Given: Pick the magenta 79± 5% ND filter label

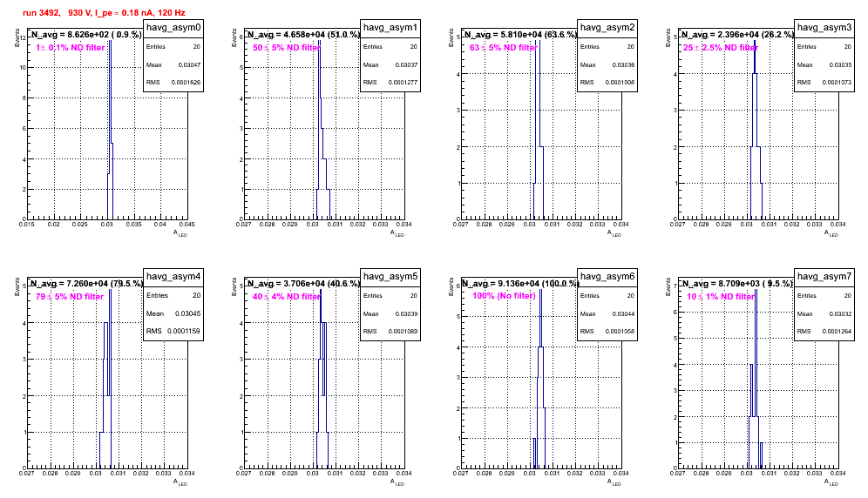Looking at the screenshot, I should click(70, 297).
